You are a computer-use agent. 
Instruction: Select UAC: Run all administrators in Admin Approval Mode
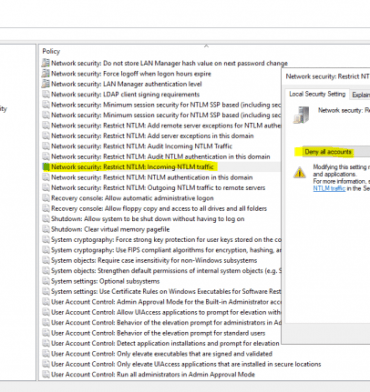(x=153, y=374)
